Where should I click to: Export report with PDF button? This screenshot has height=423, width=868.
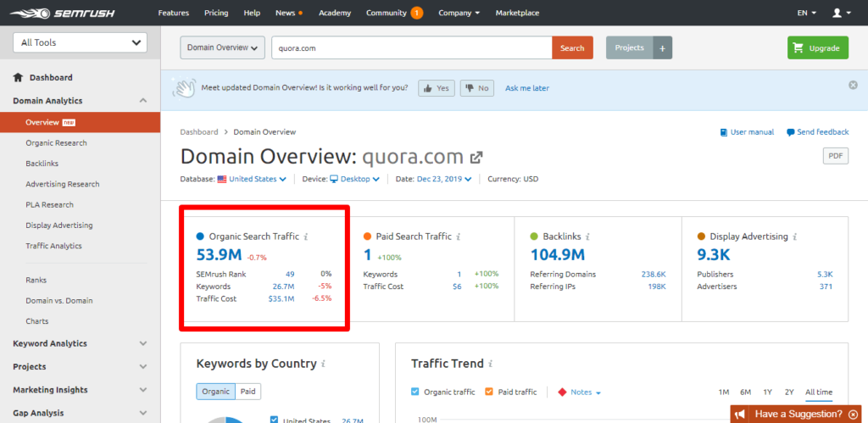pyautogui.click(x=835, y=156)
